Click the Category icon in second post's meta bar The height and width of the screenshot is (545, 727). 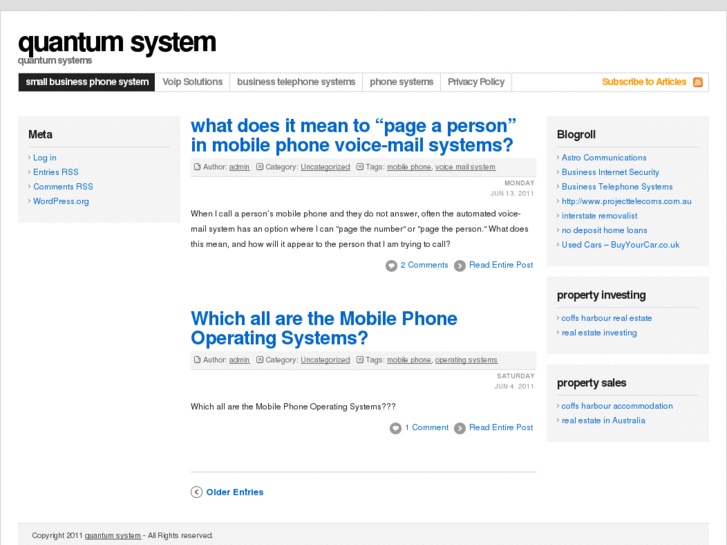[260, 359]
